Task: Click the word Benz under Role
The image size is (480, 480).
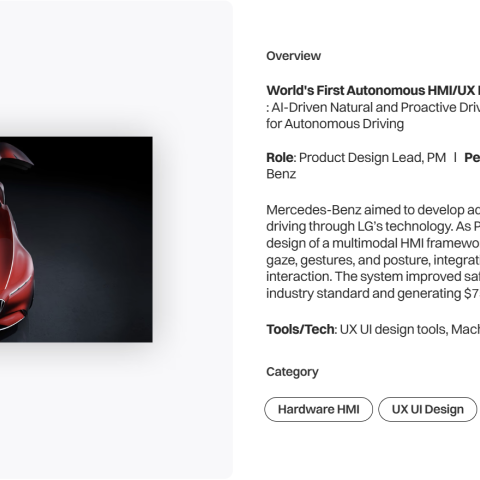Action: tap(281, 174)
